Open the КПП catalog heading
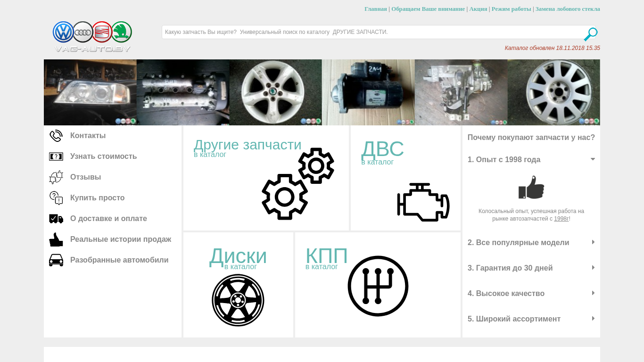This screenshot has height=362, width=644. tap(327, 256)
